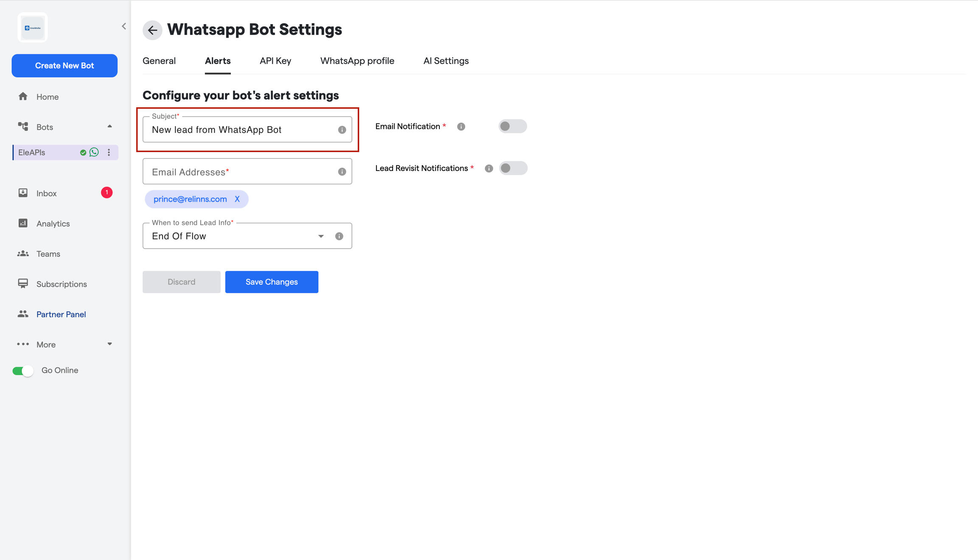Toggle the Email Notification switch
Screen dimensions: 978x560
[512, 126]
